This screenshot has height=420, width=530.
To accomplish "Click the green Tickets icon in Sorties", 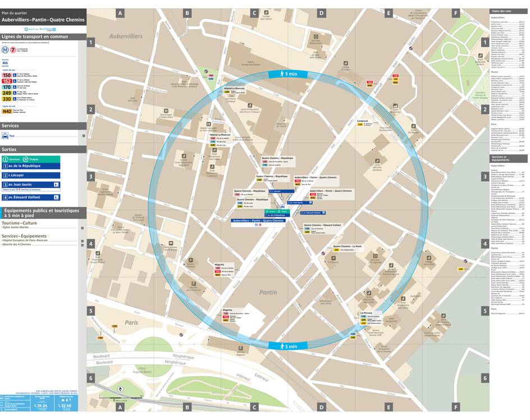I will point(26,159).
